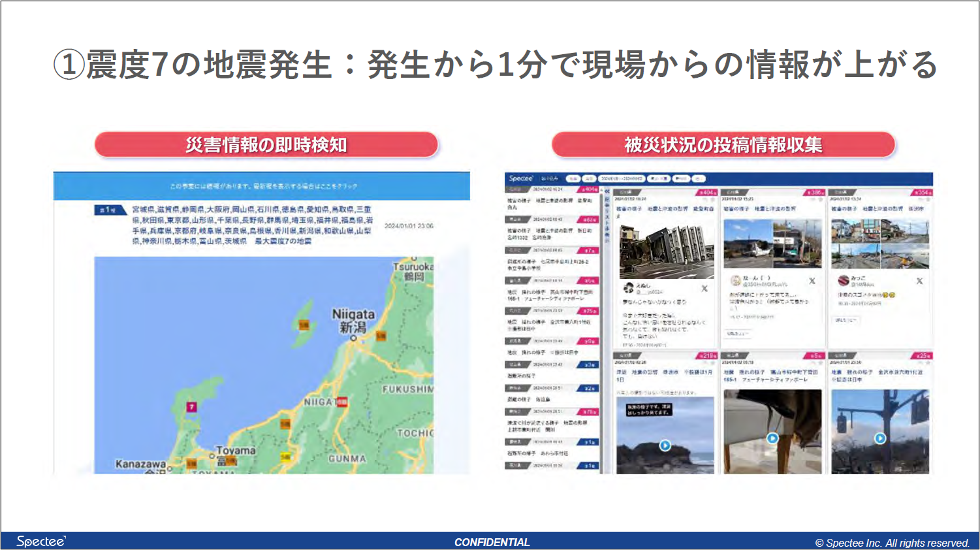Click the 災害情報の即時検知 red label
The image size is (980, 550).
pos(266,145)
